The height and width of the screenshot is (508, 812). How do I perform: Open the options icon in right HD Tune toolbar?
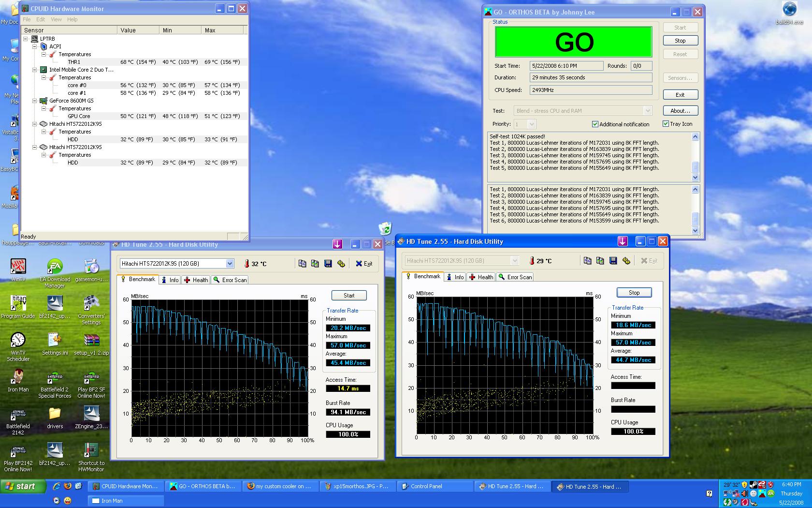coord(626,261)
